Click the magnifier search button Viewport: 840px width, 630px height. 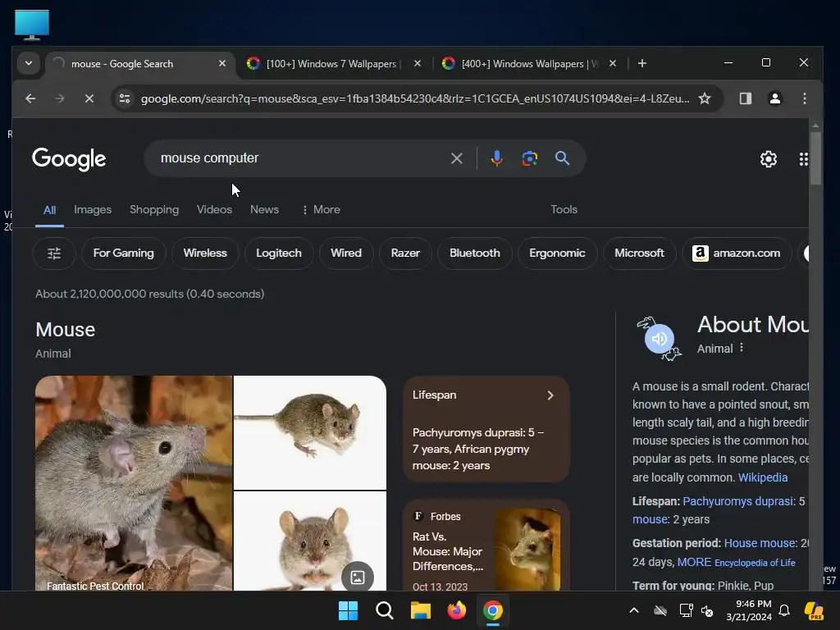point(562,158)
